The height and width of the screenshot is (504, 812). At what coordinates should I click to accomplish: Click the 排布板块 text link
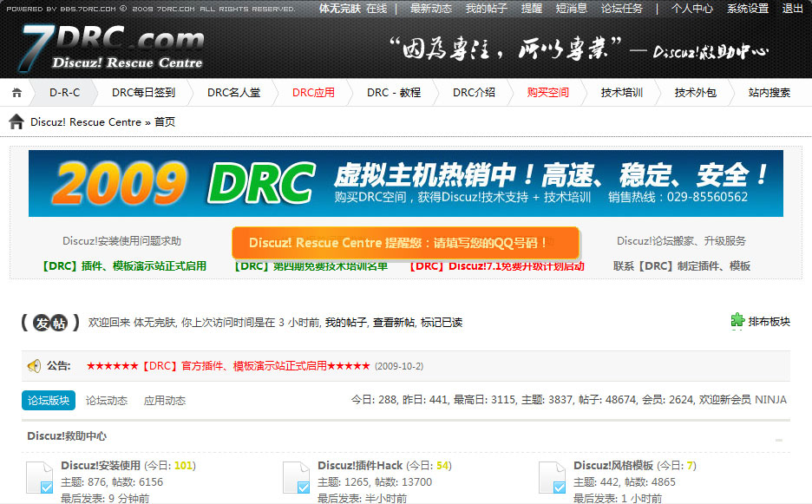click(769, 322)
